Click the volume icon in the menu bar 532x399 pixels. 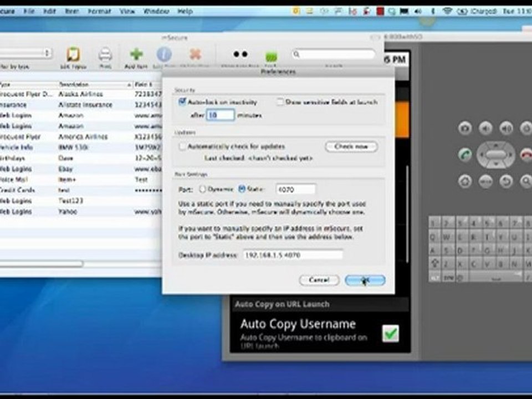(418, 11)
